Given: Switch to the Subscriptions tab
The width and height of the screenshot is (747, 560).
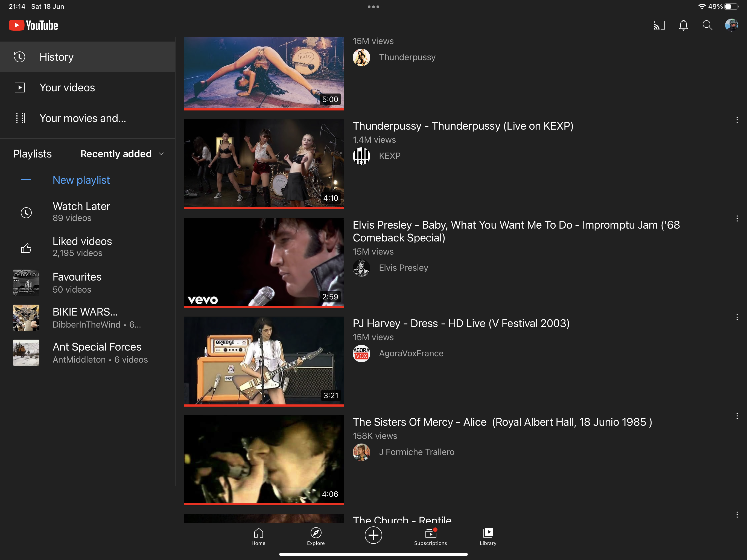Looking at the screenshot, I should (430, 536).
